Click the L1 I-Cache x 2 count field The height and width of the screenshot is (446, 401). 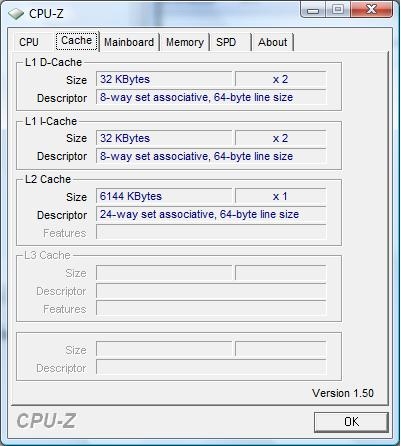pyautogui.click(x=280, y=138)
